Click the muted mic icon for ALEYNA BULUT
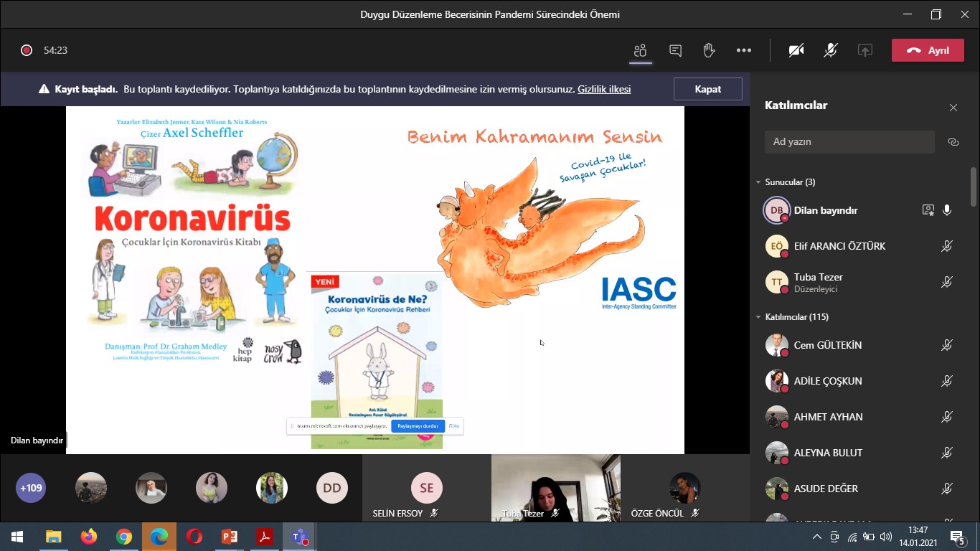 pyautogui.click(x=947, y=453)
